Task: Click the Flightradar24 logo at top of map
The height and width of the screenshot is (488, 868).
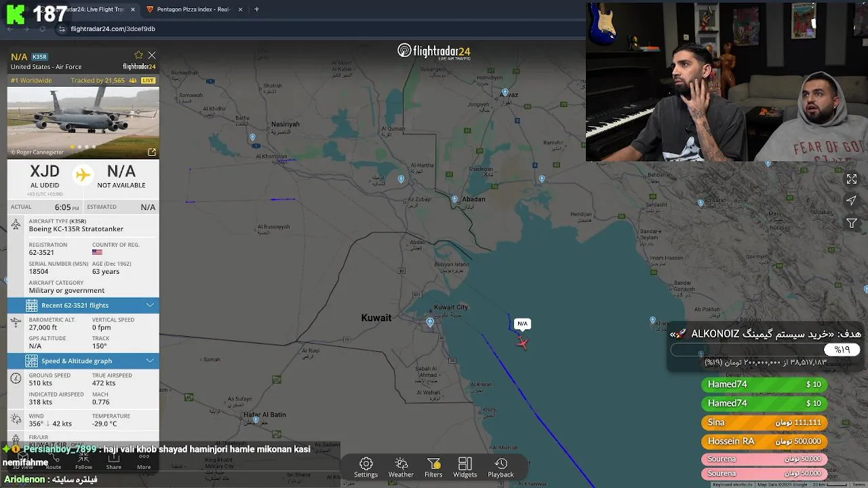Action: 434,52
